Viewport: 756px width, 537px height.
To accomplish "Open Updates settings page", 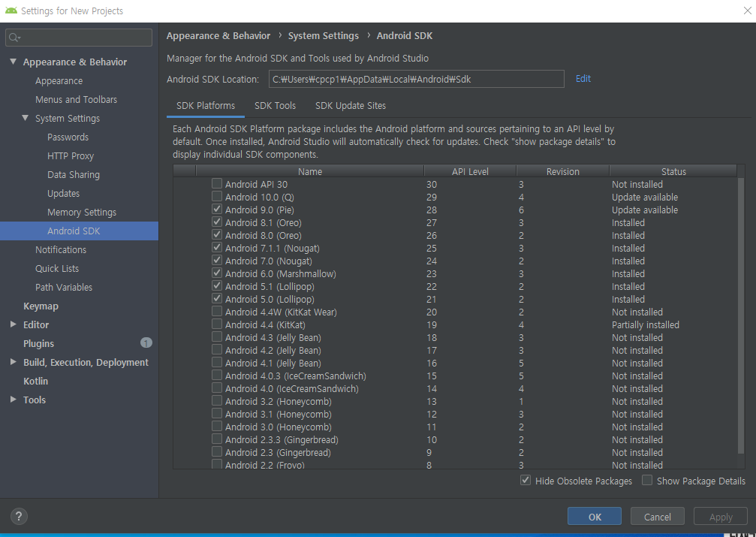I will [63, 194].
